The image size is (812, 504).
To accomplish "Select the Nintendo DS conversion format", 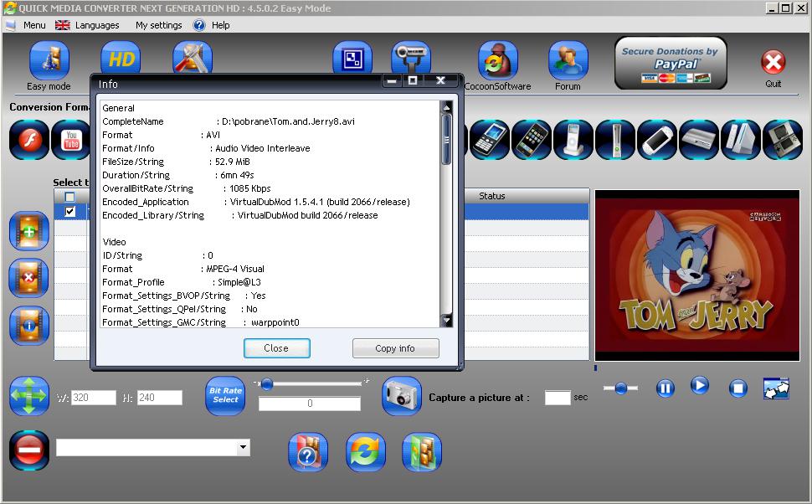I will pos(783,140).
